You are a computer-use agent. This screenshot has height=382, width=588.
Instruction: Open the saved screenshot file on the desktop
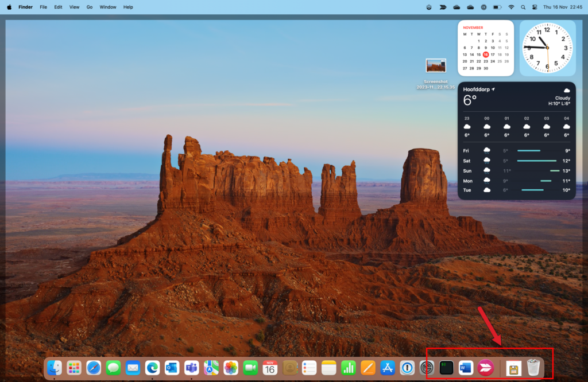click(x=436, y=65)
